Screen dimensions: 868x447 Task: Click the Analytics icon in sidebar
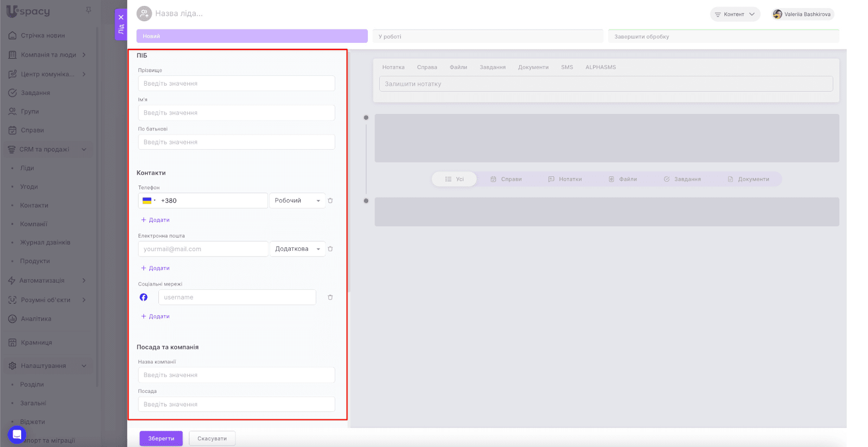[12, 318]
